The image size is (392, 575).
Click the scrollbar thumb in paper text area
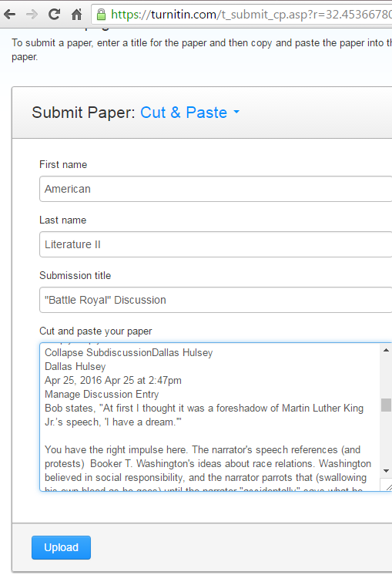pos(386,405)
